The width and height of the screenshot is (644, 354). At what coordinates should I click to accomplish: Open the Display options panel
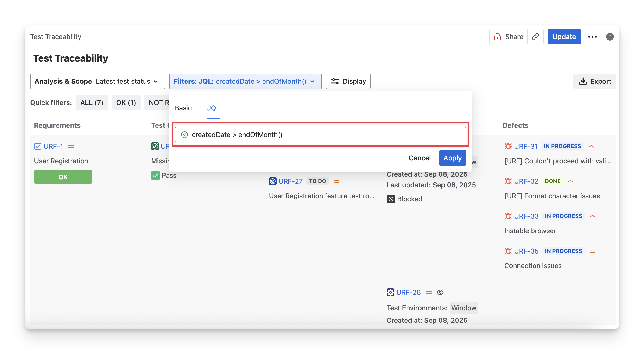click(348, 81)
